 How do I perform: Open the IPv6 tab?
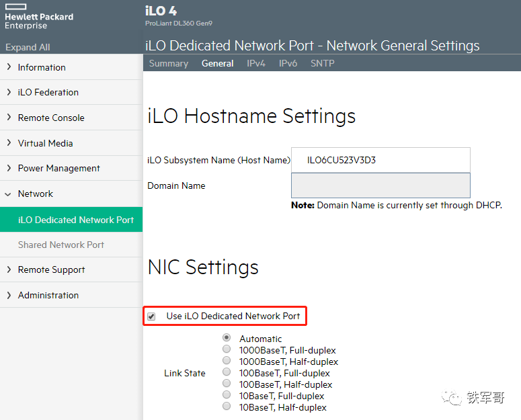coord(288,63)
